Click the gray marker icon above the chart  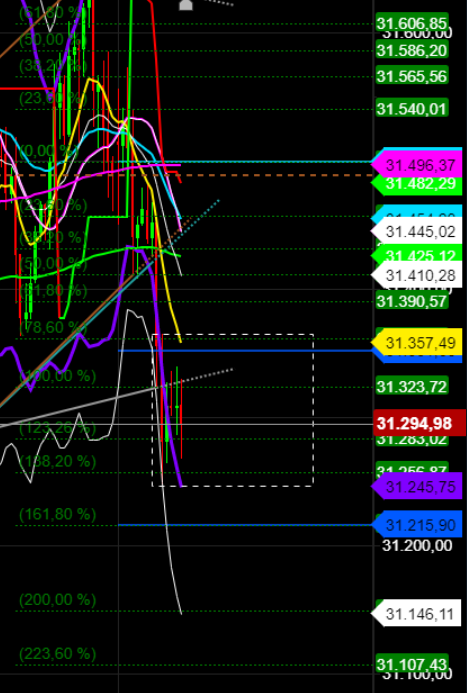coord(186,5)
